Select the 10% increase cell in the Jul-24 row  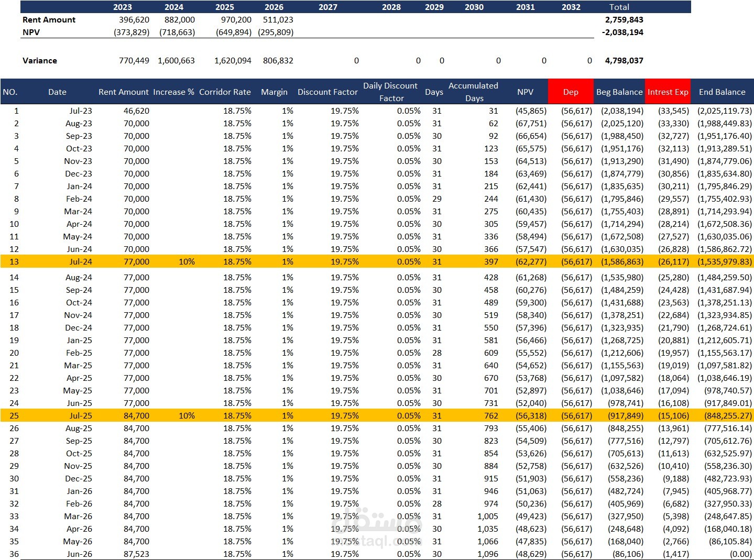[187, 261]
